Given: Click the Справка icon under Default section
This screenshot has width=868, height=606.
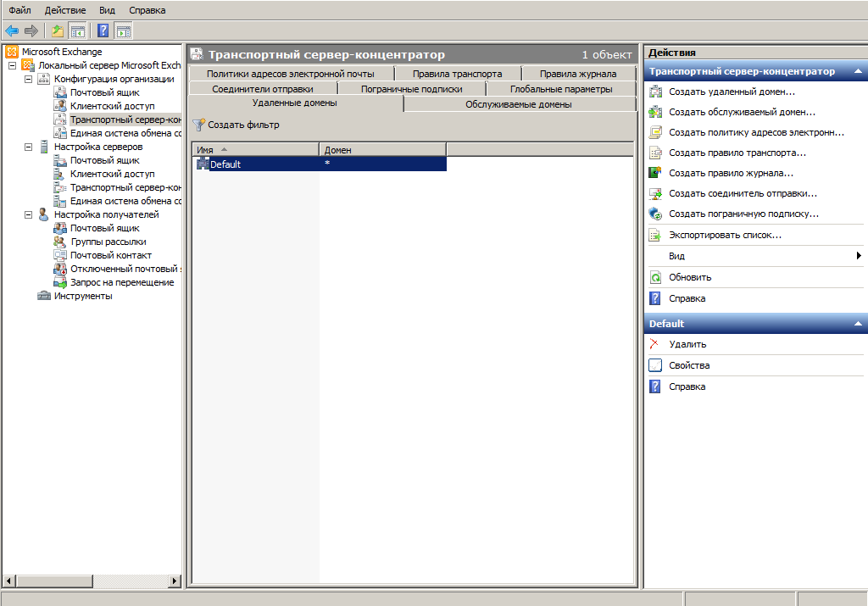Looking at the screenshot, I should pos(655,386).
